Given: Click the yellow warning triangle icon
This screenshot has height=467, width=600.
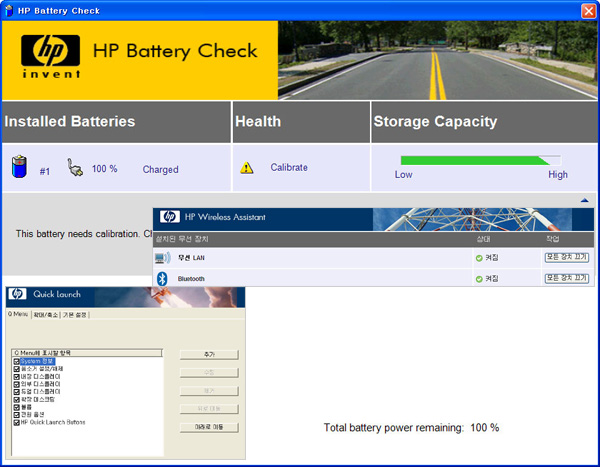Looking at the screenshot, I should point(246,168).
